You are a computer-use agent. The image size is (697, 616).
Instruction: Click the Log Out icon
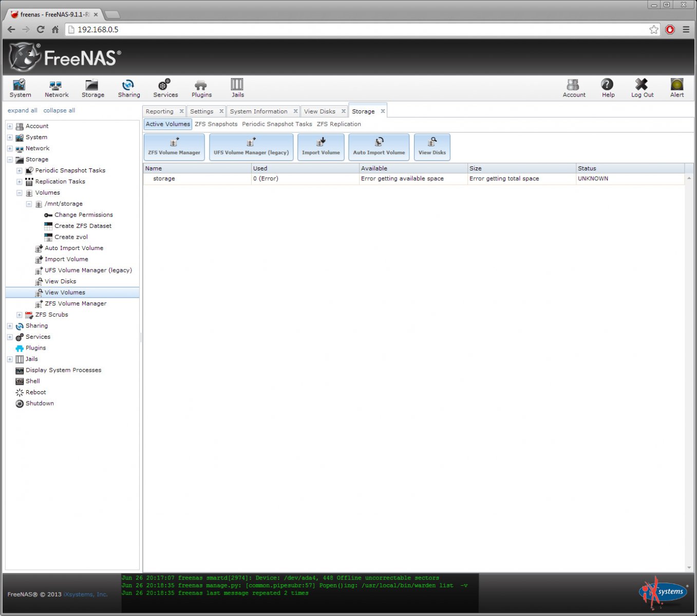(x=642, y=88)
